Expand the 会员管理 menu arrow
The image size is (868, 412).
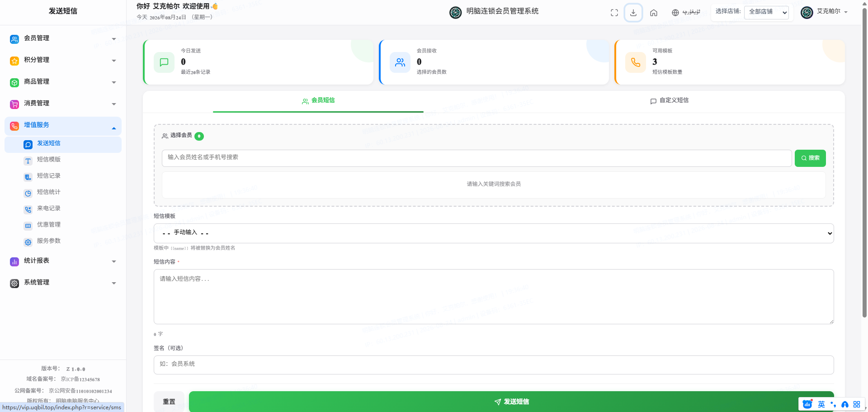click(x=114, y=39)
